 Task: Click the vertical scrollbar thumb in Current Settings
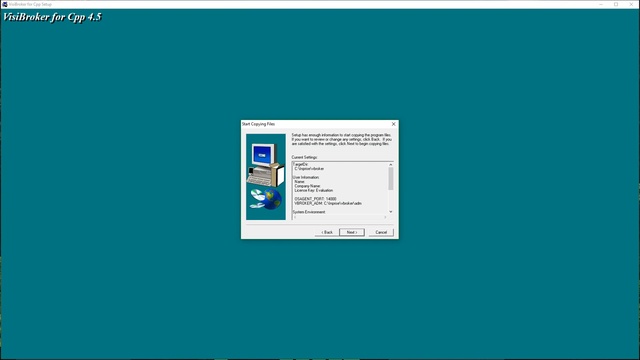(391, 179)
